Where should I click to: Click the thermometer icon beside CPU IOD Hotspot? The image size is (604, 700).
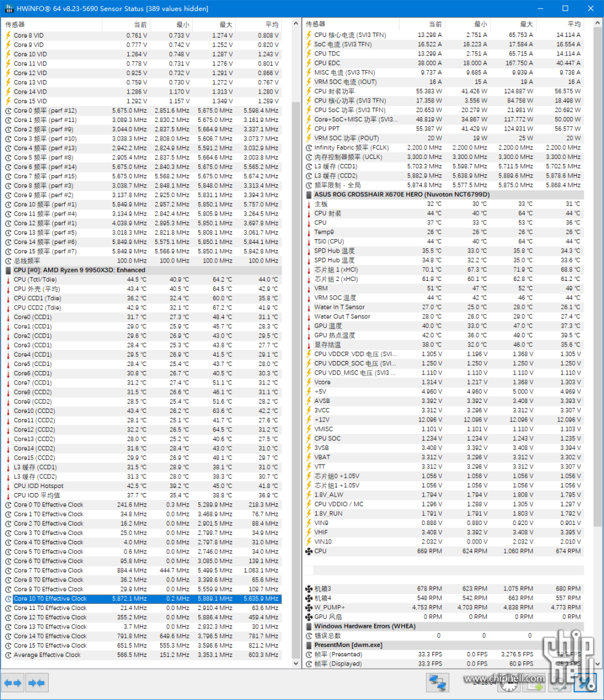[8, 486]
